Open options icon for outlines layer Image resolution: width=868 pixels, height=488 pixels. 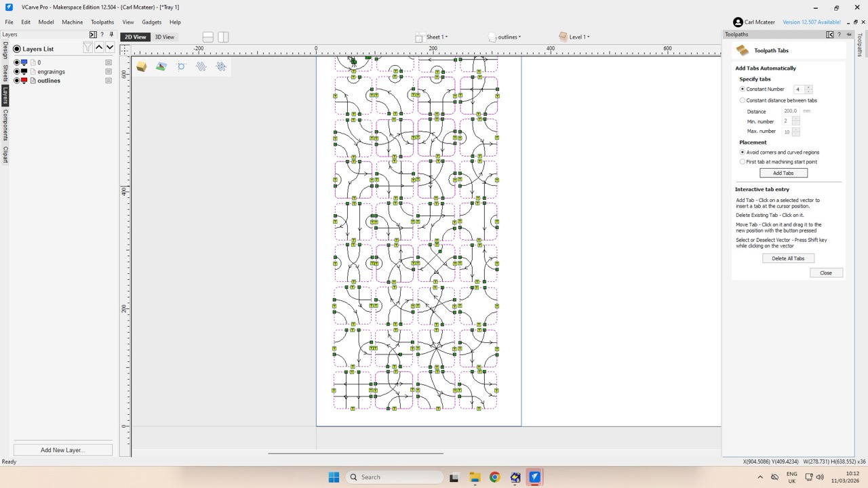click(108, 81)
